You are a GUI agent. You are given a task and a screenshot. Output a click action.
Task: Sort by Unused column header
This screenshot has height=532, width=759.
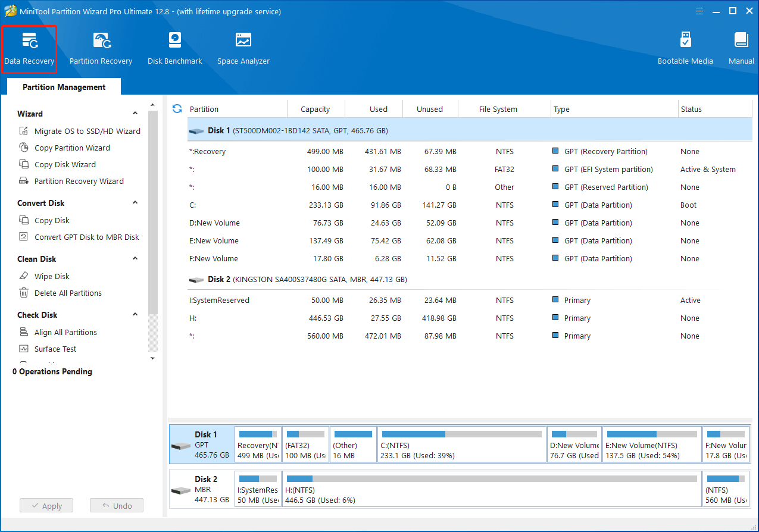pos(430,109)
